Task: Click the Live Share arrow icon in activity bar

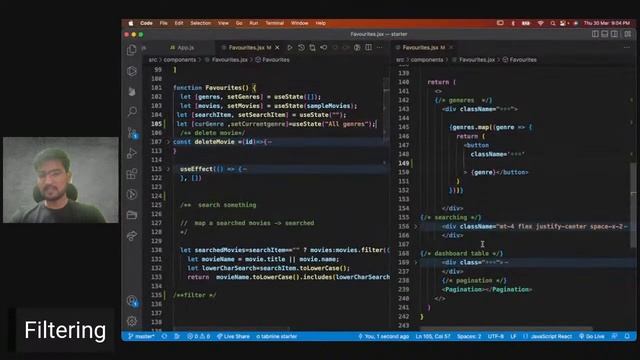Action: click(131, 236)
